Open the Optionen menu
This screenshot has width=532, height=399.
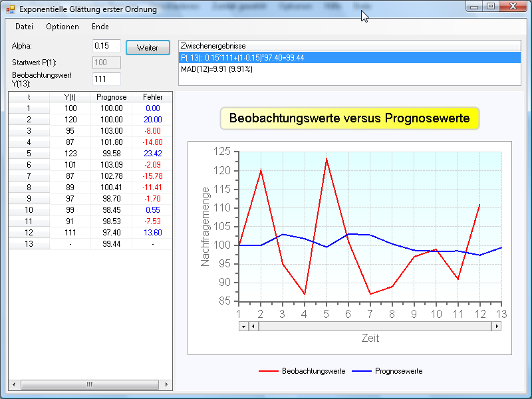(63, 27)
